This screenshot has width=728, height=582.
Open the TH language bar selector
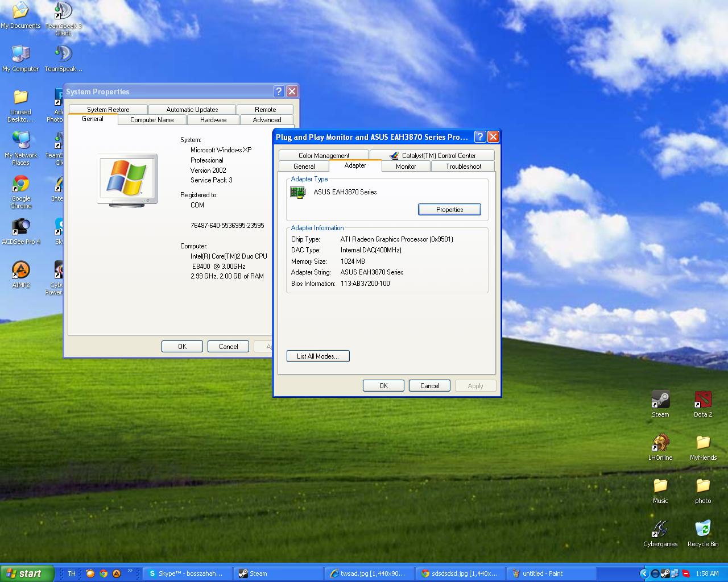click(x=72, y=573)
